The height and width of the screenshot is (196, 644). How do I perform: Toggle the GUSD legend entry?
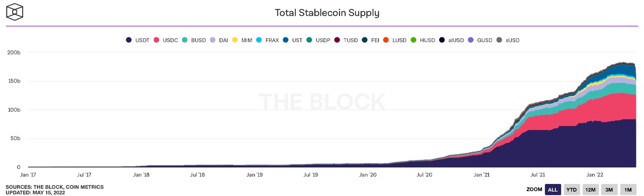pyautogui.click(x=480, y=40)
